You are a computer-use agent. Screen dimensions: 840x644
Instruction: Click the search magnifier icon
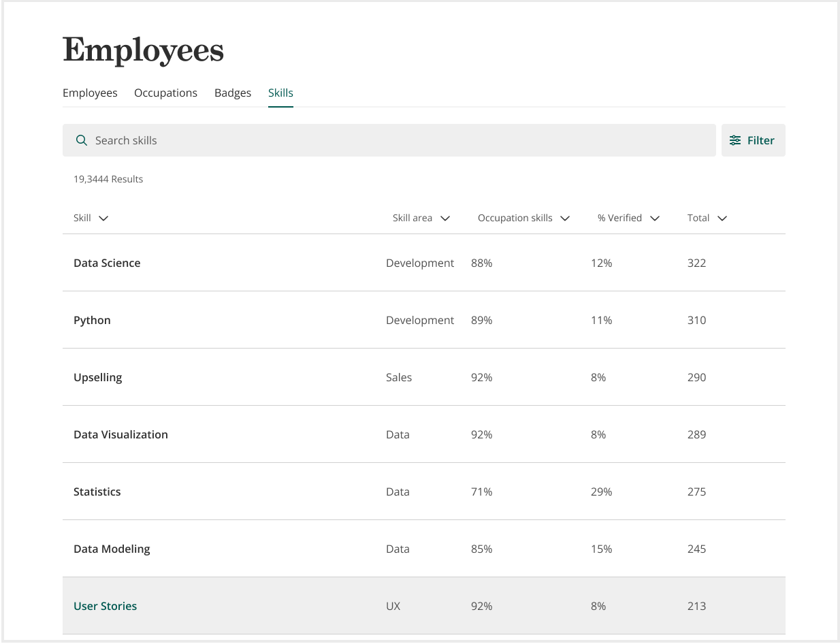tap(82, 140)
